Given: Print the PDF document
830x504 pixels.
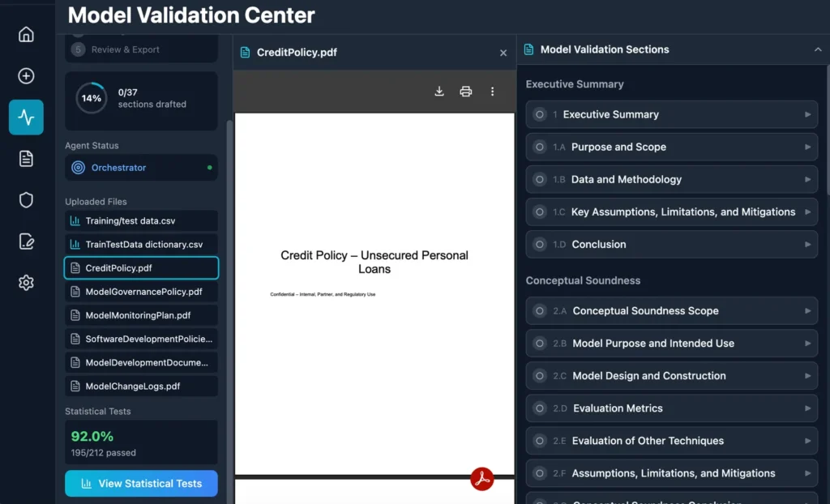Looking at the screenshot, I should pos(466,92).
